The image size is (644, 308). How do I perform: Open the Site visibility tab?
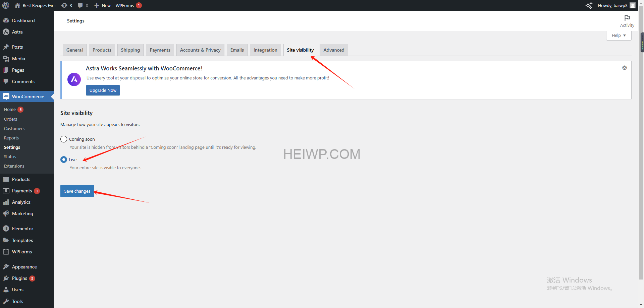coord(300,50)
